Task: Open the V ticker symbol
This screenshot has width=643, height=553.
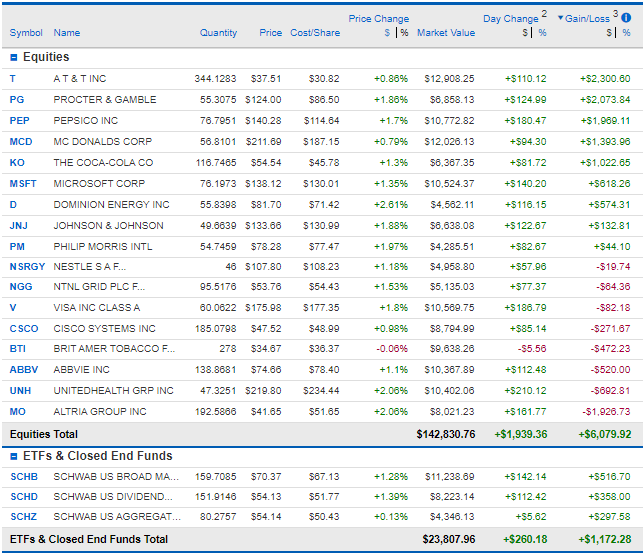Action: coord(13,307)
